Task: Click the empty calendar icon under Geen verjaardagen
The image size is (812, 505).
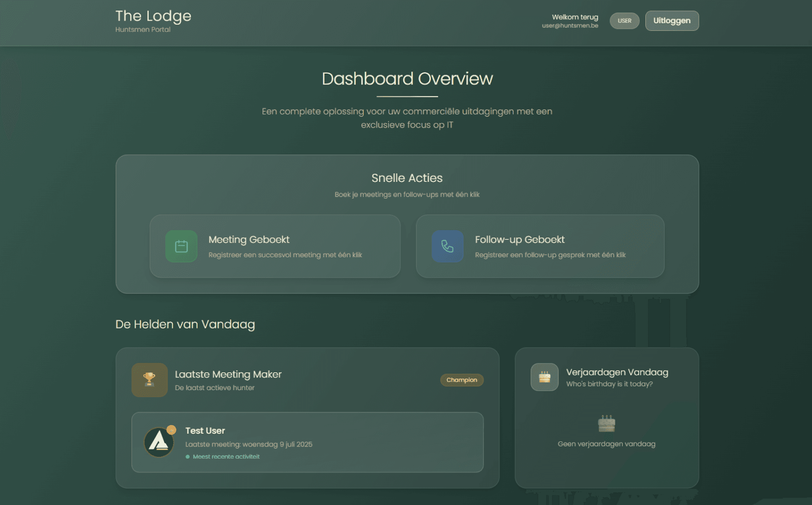Action: (x=606, y=424)
